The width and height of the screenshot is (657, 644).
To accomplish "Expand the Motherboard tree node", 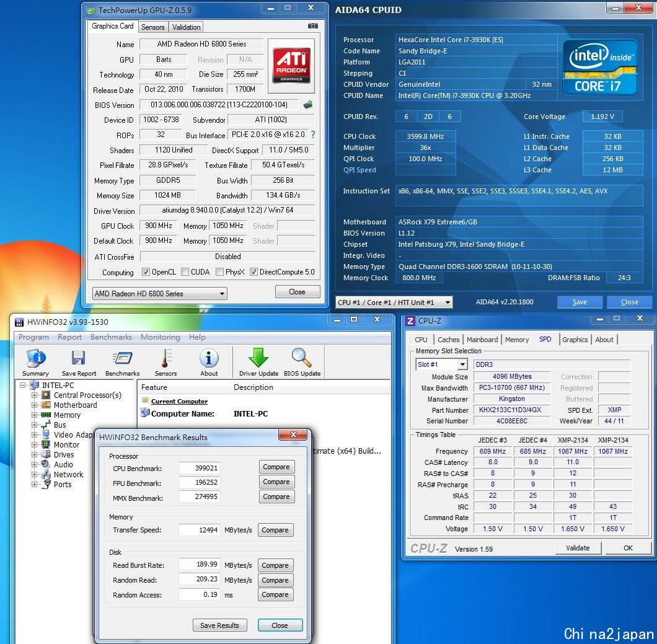I will click(34, 405).
